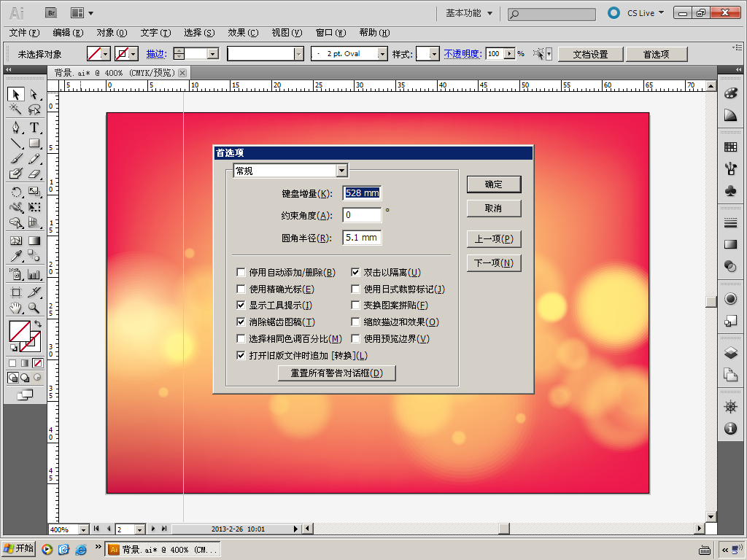This screenshot has height=560, width=747.
Task: Enable 停用自动添加/删除 checkbox
Action: [241, 273]
